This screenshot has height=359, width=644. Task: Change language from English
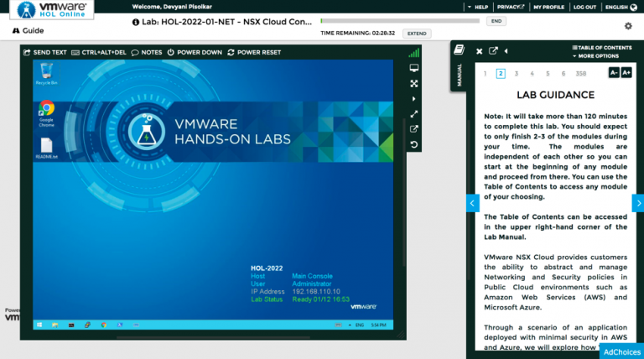coord(621,7)
